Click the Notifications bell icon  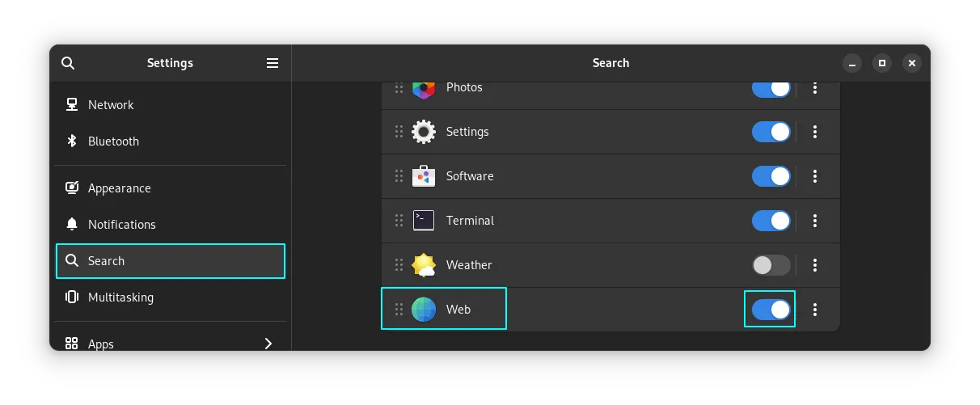click(x=72, y=224)
